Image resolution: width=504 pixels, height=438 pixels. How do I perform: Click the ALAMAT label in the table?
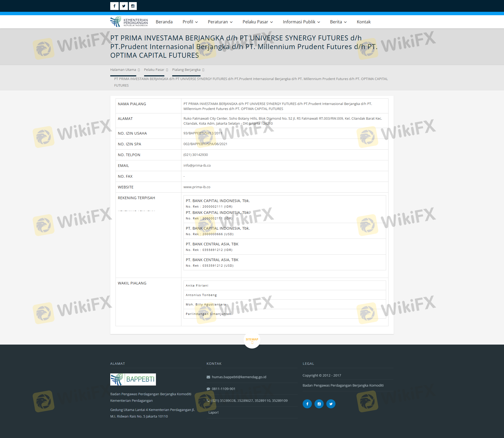coord(125,119)
